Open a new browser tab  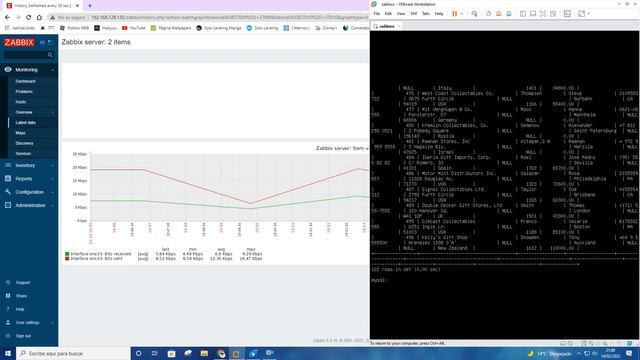[90, 6]
